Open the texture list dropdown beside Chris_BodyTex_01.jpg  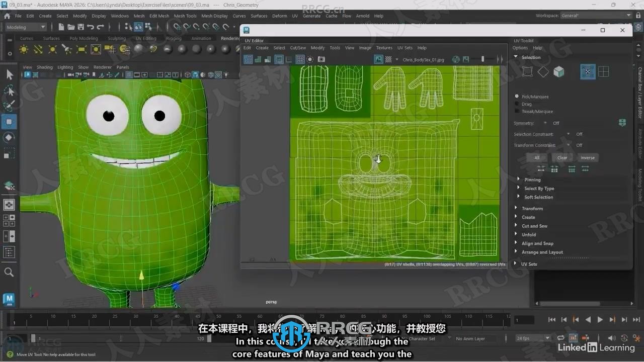pyautogui.click(x=397, y=59)
